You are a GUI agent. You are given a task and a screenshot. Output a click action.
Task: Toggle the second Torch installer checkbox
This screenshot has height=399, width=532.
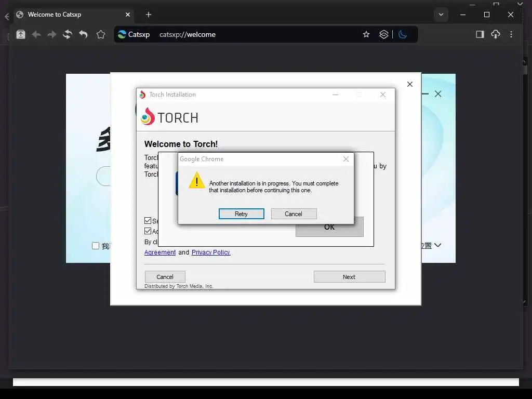(148, 231)
